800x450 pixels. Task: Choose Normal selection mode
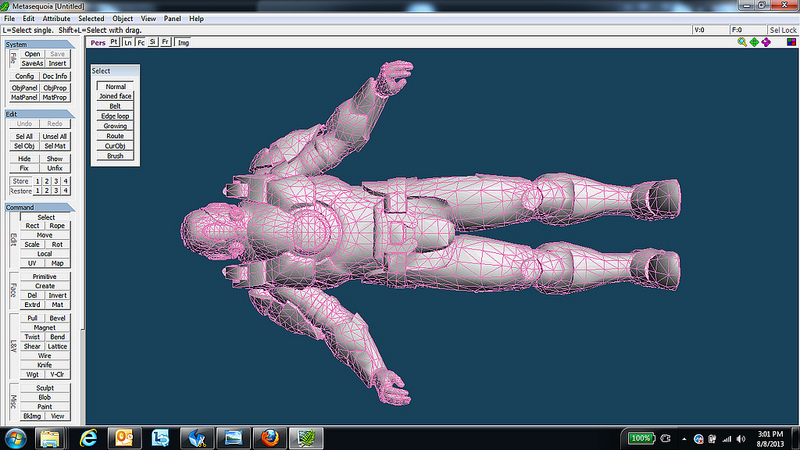pos(115,86)
